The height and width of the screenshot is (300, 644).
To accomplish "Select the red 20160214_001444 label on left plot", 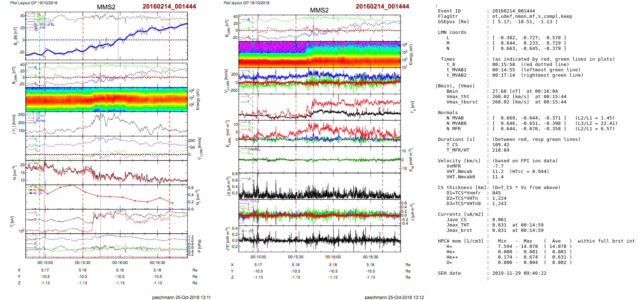I will point(169,6).
